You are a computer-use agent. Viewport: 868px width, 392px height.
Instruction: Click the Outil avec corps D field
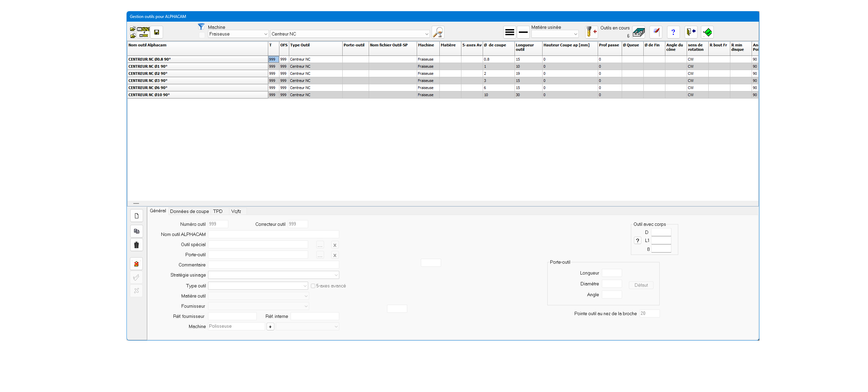(x=661, y=232)
